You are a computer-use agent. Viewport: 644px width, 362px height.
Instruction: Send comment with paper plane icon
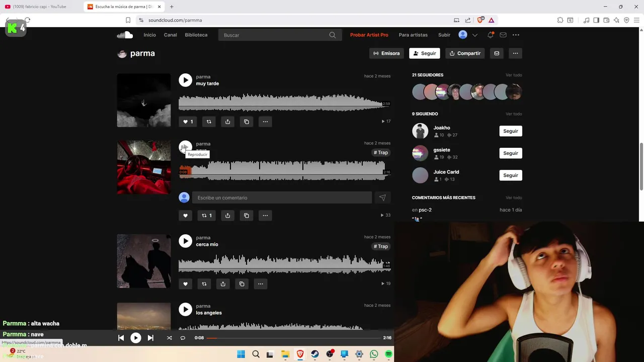coord(382,198)
